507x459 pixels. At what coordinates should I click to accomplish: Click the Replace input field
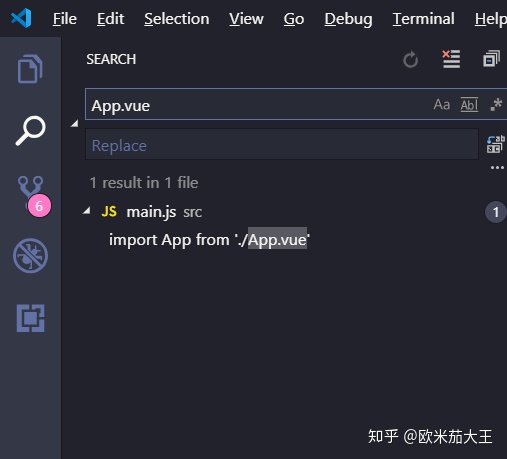[282, 144]
